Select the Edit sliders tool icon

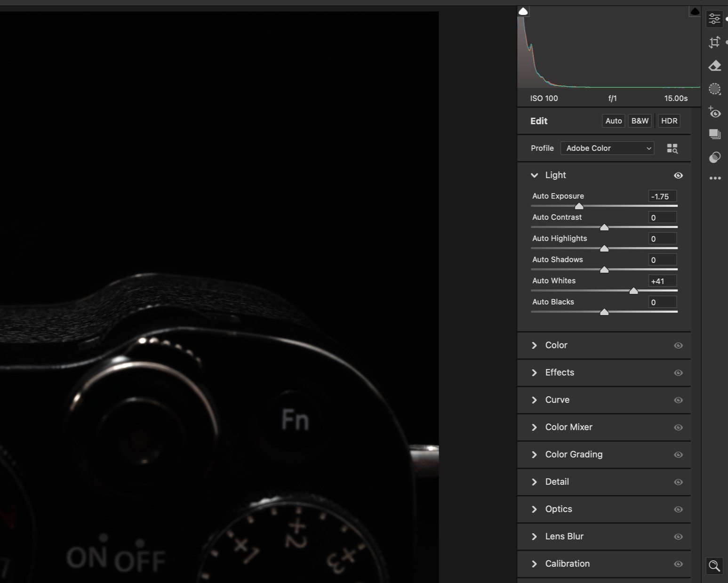tap(714, 19)
